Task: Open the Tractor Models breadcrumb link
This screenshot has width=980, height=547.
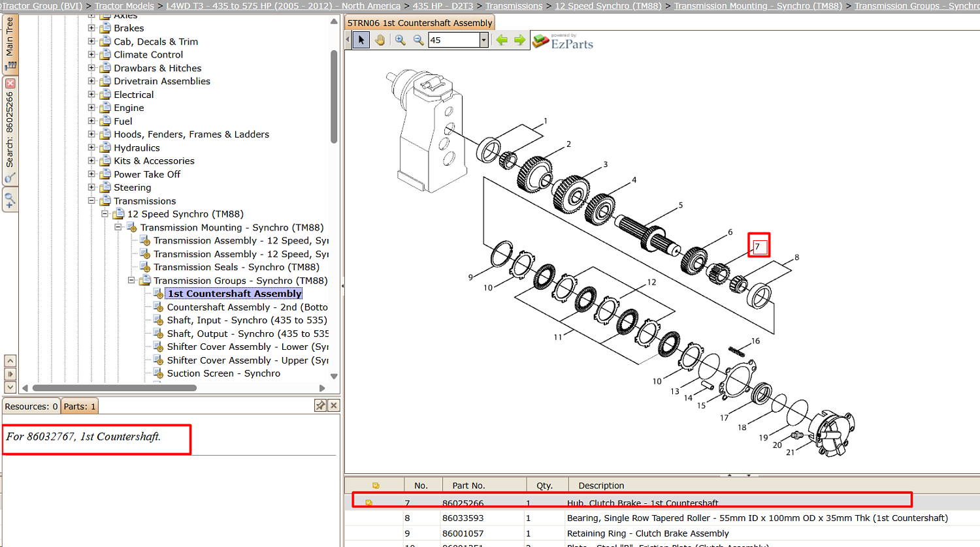Action: click(x=124, y=6)
